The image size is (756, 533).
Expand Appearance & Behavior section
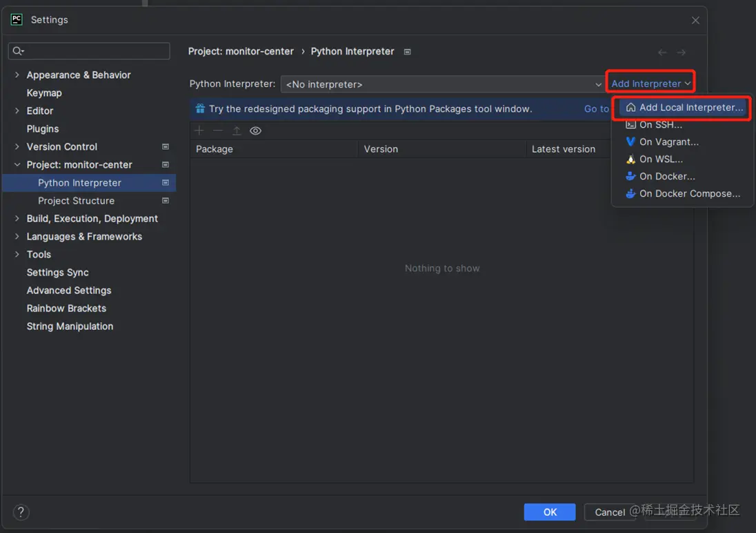pyautogui.click(x=17, y=75)
